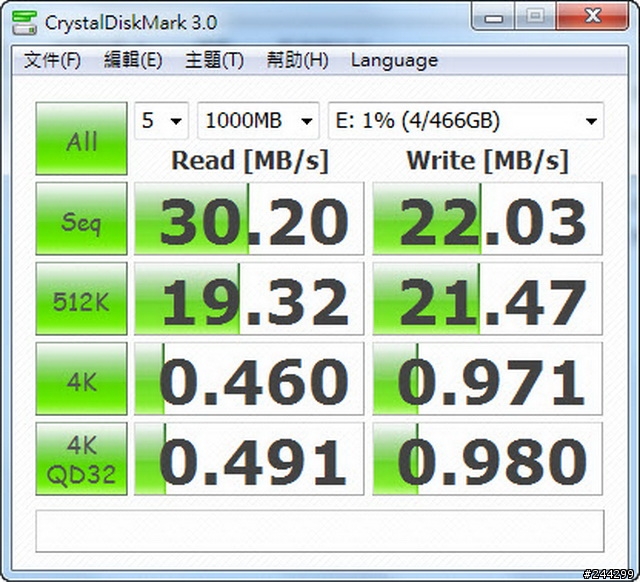Click the 4K write result 0.971

tap(487, 379)
